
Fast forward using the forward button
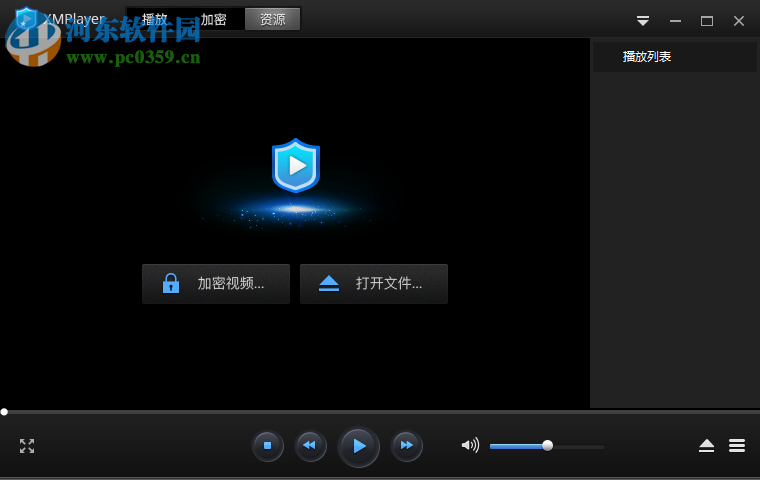click(406, 446)
